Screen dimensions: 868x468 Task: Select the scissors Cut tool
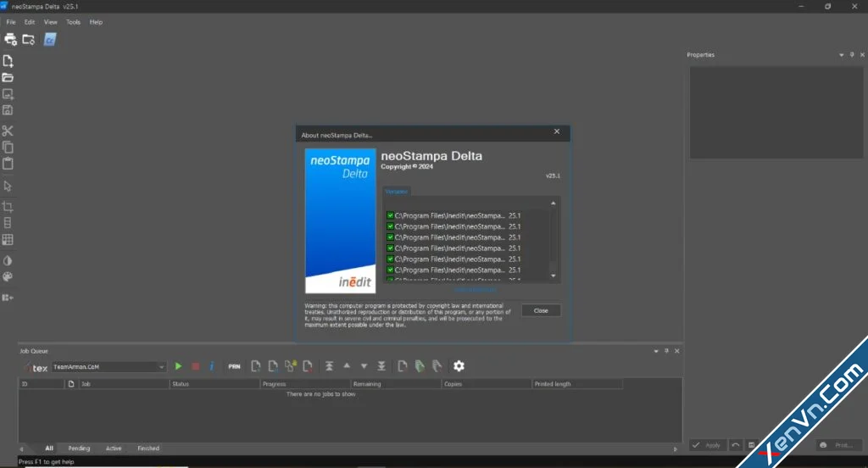point(7,131)
